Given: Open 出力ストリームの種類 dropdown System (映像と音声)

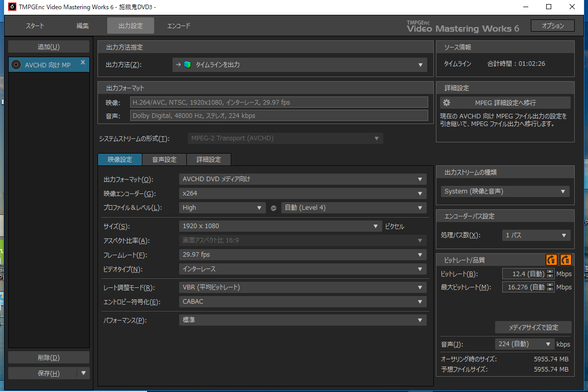Looking at the screenshot, I should 505,191.
